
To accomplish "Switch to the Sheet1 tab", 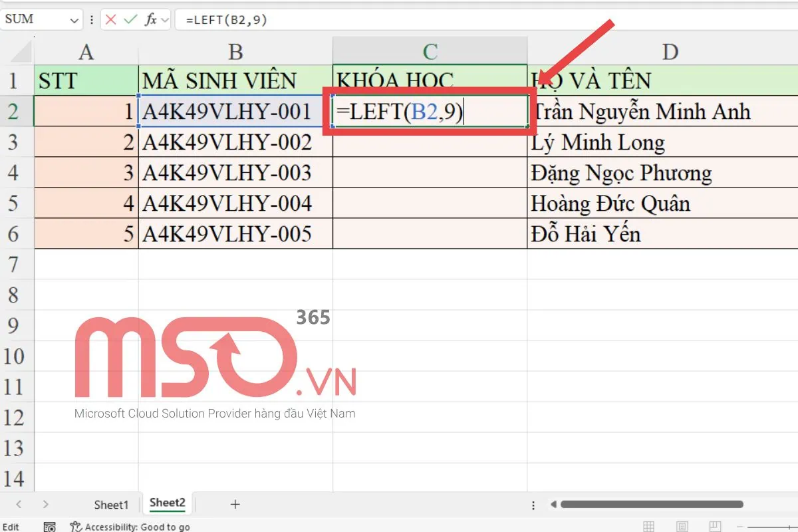I will coord(110,505).
